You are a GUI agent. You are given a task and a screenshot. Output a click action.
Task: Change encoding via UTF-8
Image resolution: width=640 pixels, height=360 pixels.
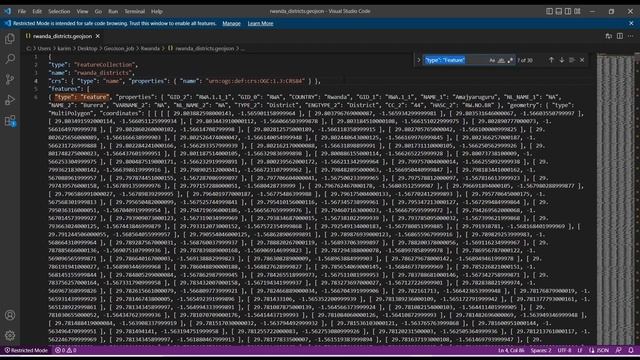[x=564, y=350]
